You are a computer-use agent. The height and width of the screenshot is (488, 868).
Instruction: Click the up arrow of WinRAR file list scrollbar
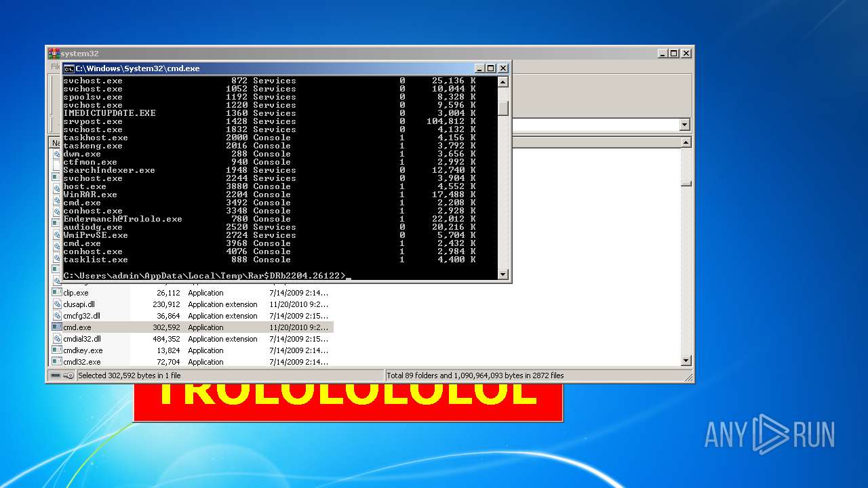[x=686, y=142]
